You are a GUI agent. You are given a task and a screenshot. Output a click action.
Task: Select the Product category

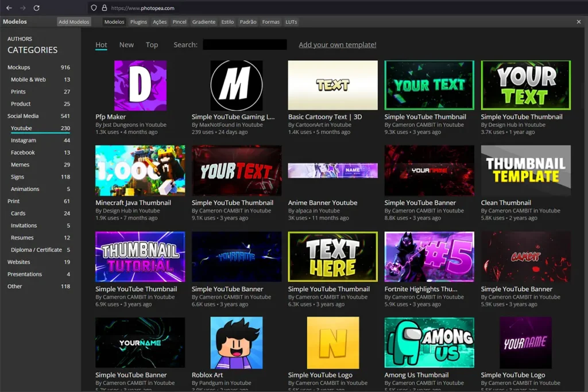(40, 104)
